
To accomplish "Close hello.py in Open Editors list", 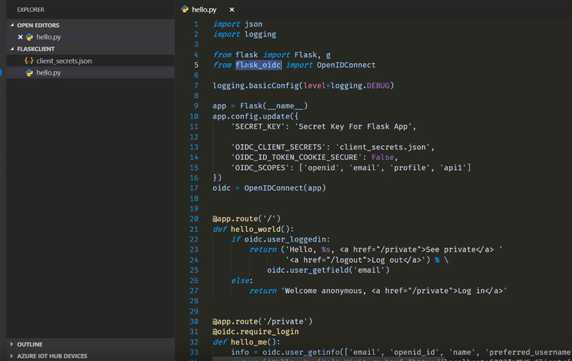I will (x=20, y=37).
